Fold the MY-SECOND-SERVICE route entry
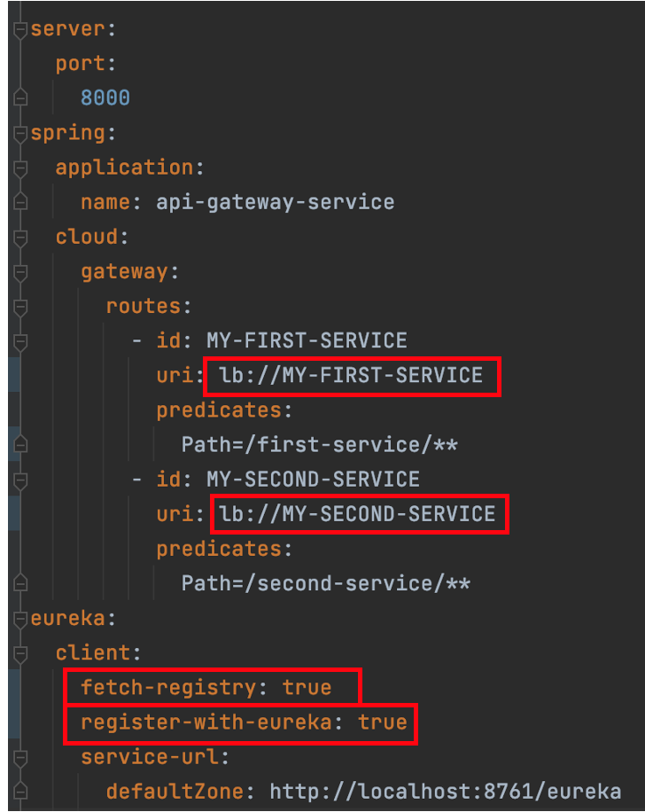The width and height of the screenshot is (645, 812). tap(20, 481)
